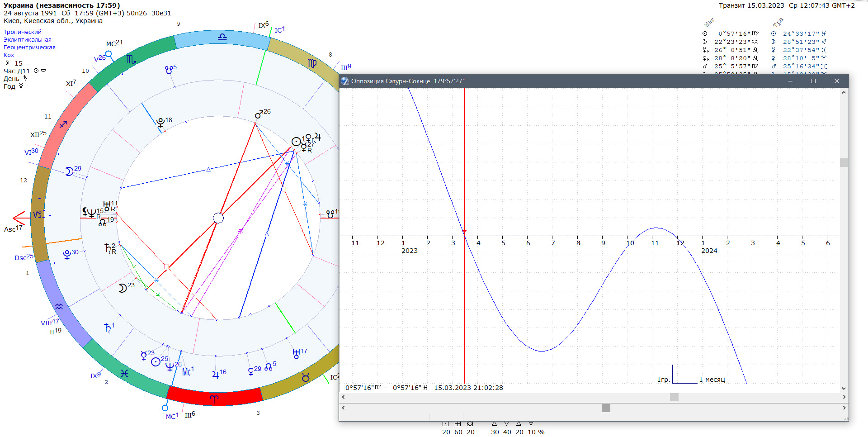
Task: Select the natal Pluto glyph in the chart
Action: click(160, 123)
